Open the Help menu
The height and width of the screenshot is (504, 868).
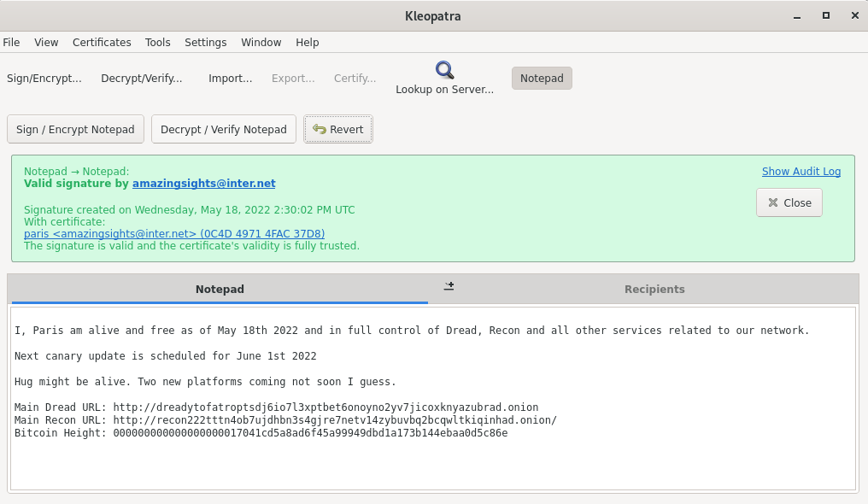point(308,43)
